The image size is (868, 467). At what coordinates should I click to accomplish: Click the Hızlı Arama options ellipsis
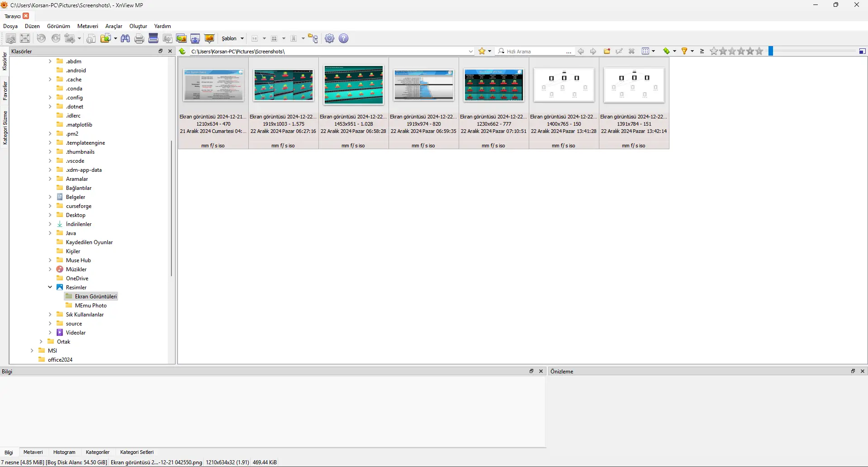[x=569, y=52]
